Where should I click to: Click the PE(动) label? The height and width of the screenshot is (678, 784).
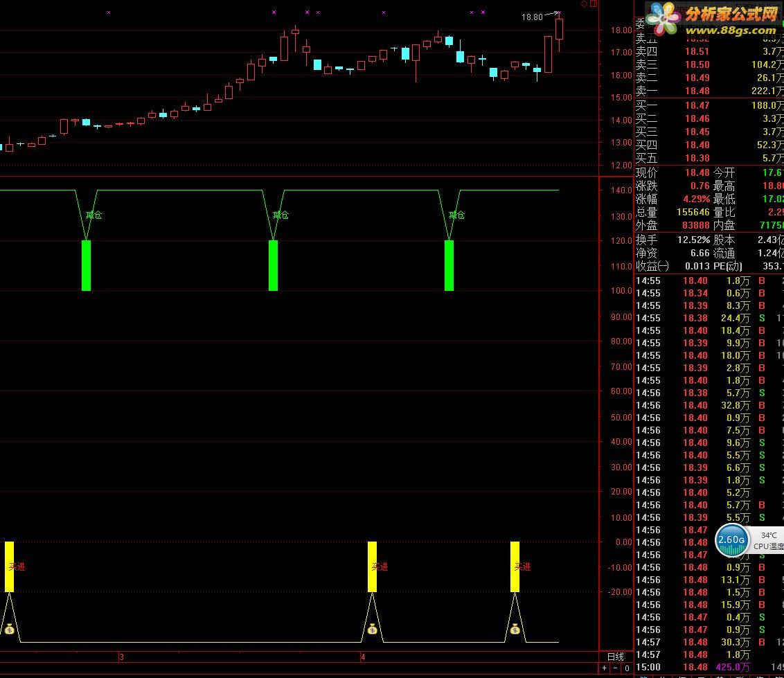[727, 266]
